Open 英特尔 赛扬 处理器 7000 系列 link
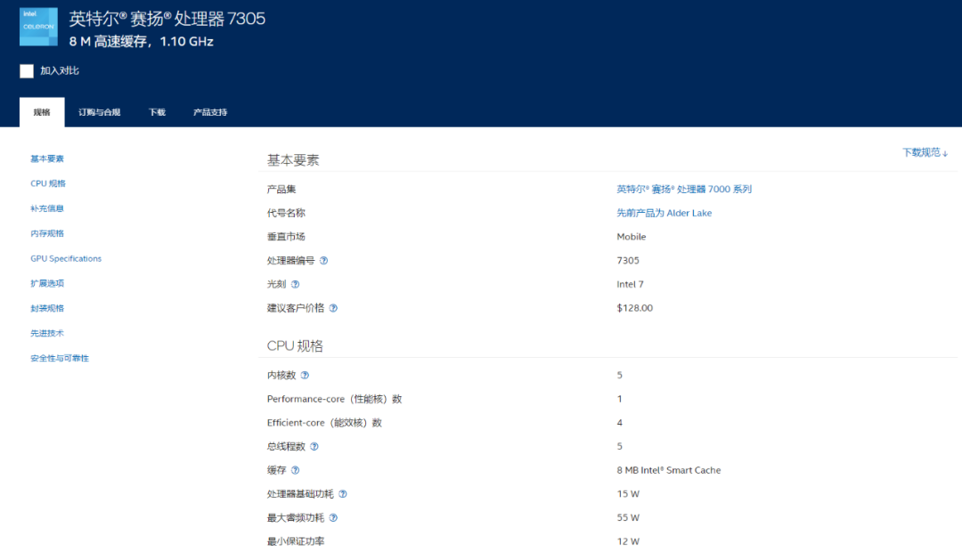 684,190
